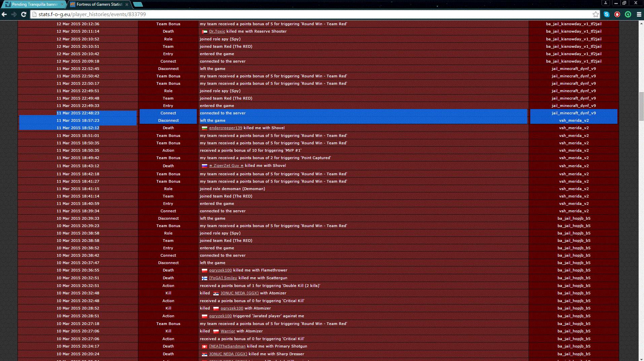
Task: Reload the current page
Action: 24,14
